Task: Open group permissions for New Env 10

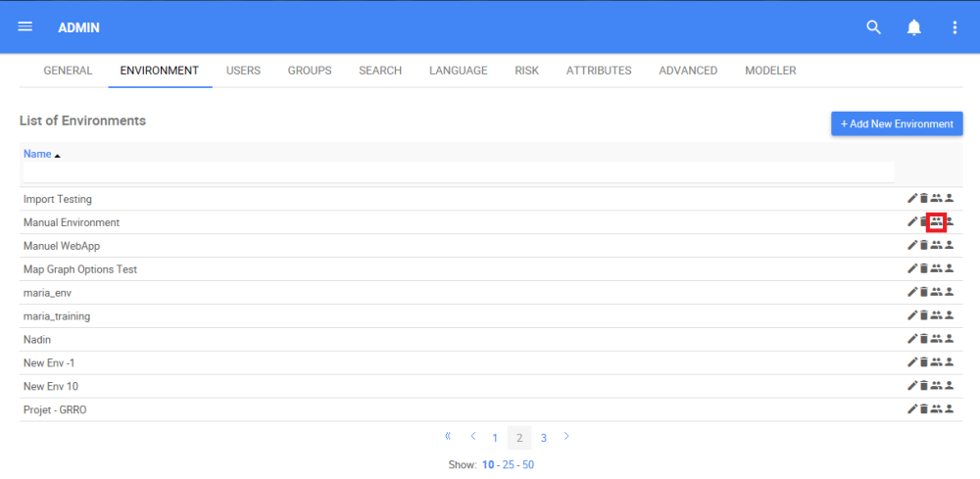Action: pyautogui.click(x=936, y=386)
